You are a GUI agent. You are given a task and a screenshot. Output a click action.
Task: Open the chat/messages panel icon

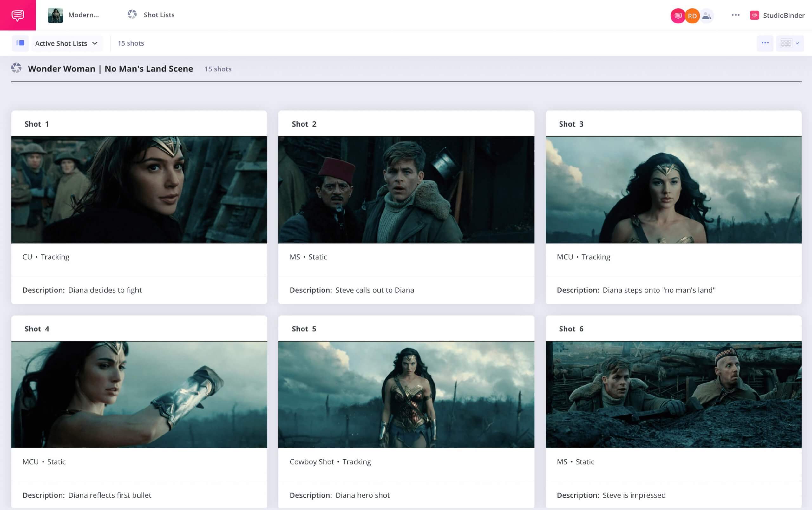click(17, 15)
